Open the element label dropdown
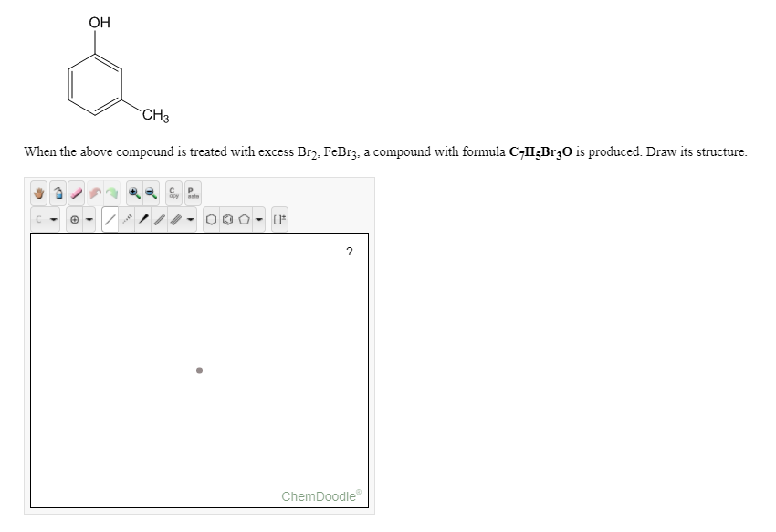This screenshot has height=532, width=776. (x=53, y=219)
